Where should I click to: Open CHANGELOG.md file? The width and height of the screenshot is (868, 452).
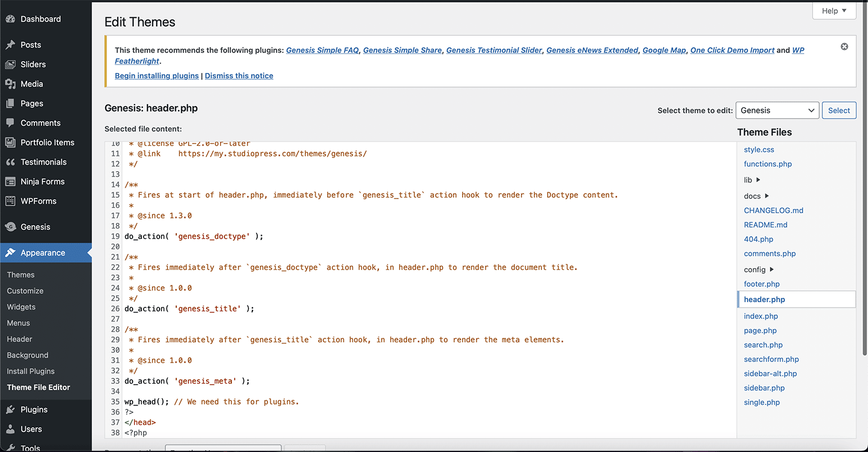[x=773, y=210]
